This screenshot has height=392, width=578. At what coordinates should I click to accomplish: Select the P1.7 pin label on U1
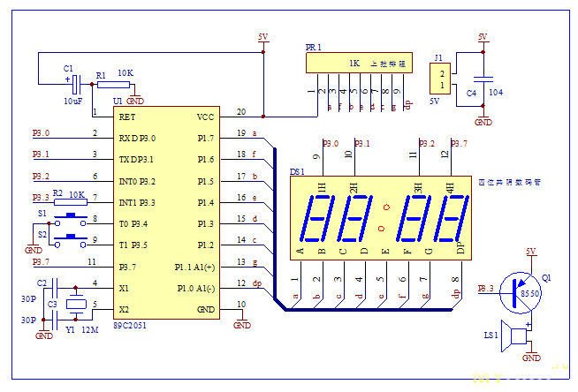pyautogui.click(x=206, y=139)
